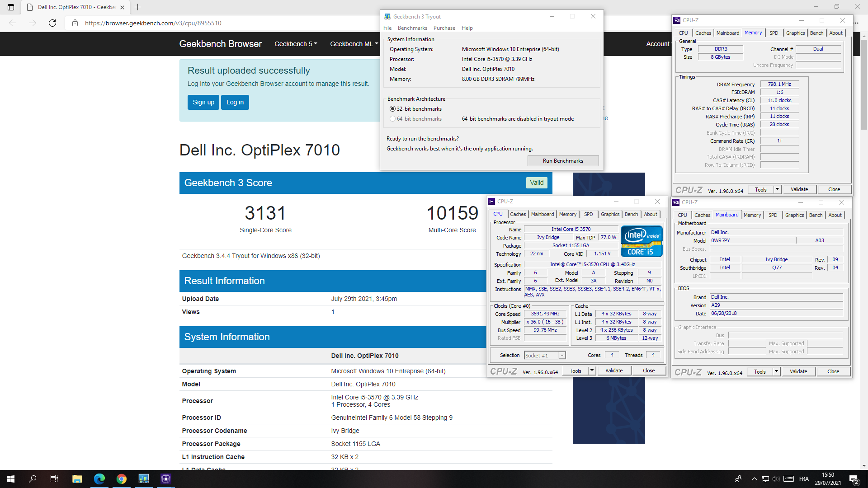Open volume control in the tray

pos(776,479)
